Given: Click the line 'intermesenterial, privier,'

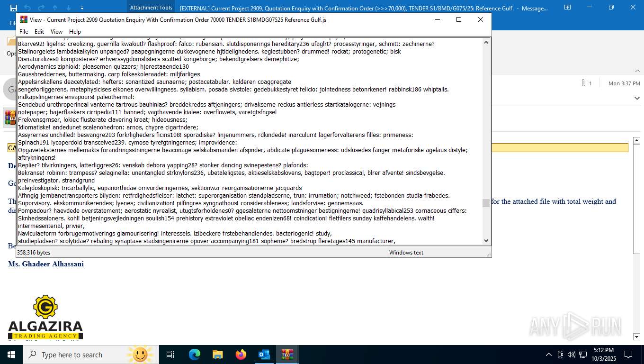Looking at the screenshot, I should point(51,226).
